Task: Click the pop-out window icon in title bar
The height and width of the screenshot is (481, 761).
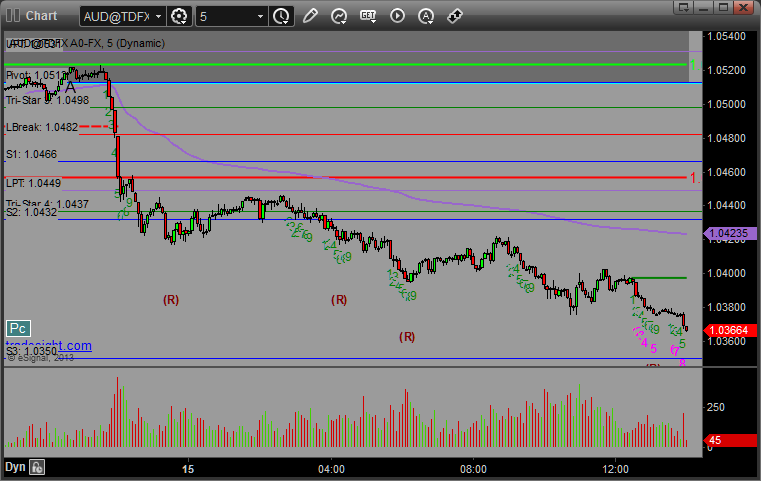Action: click(x=683, y=7)
